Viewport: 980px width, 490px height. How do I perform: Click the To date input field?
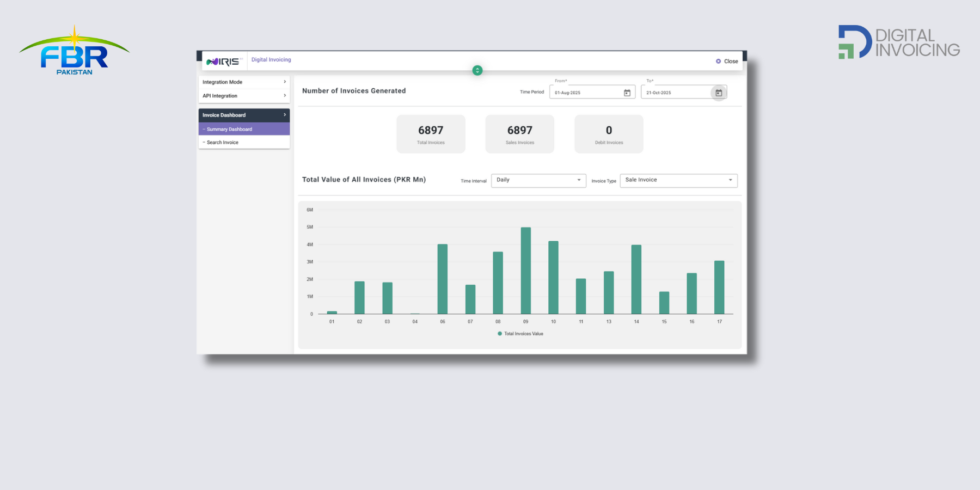675,93
